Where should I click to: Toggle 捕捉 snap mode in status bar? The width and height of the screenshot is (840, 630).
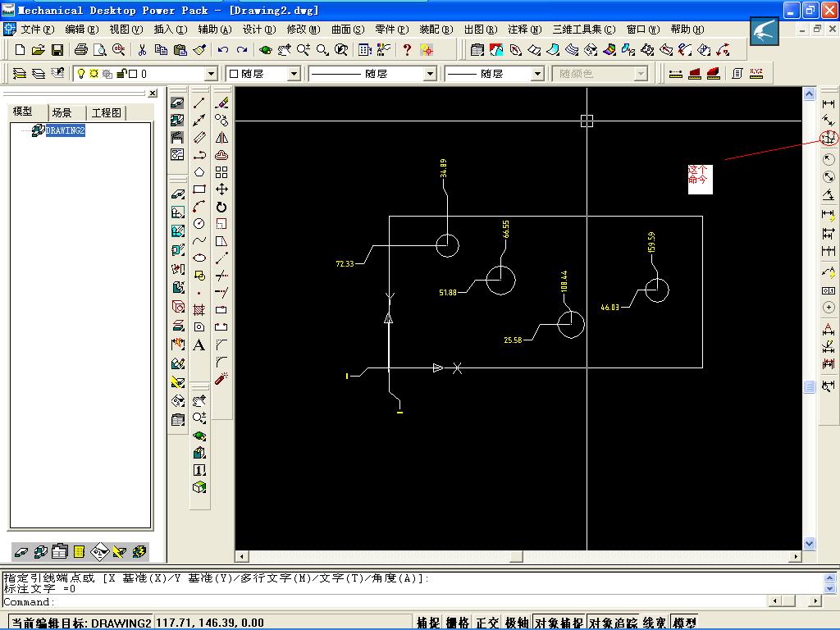(428, 623)
